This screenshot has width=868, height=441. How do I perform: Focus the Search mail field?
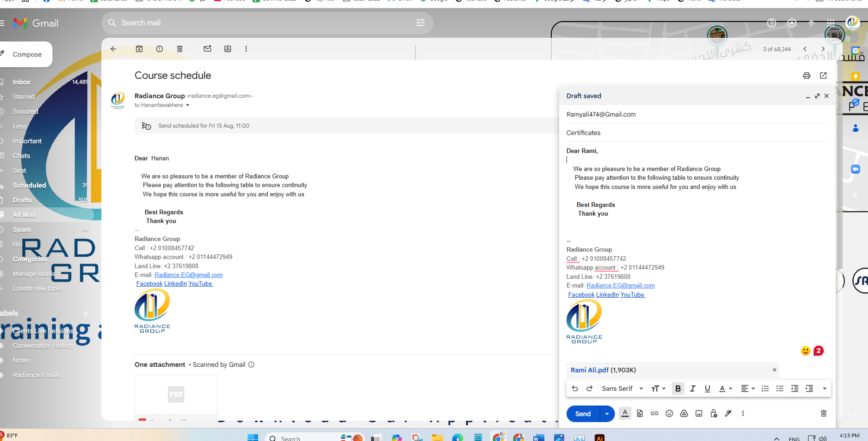pyautogui.click(x=267, y=23)
